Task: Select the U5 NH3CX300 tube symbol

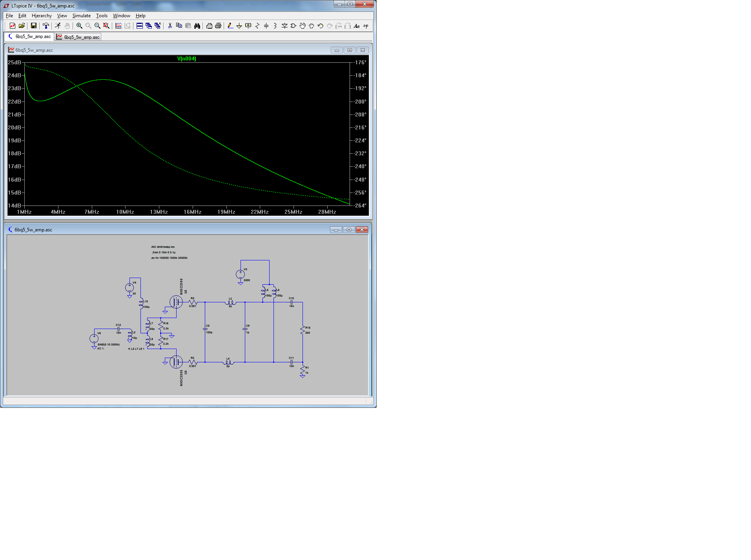Action: pos(176,302)
